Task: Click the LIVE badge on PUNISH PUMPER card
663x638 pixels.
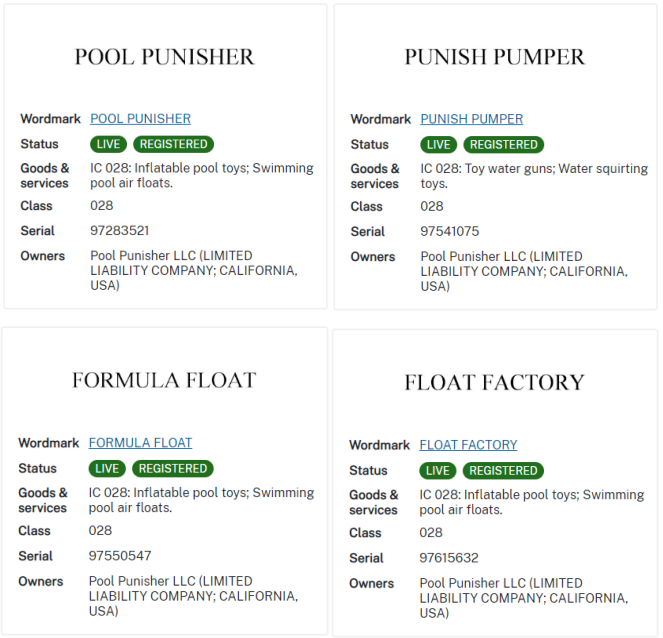Action: [x=438, y=145]
